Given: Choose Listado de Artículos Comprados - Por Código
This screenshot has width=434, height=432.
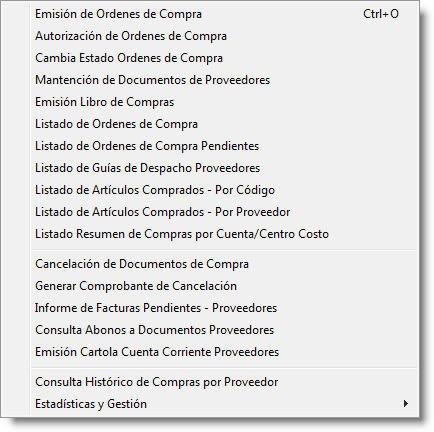Looking at the screenshot, I should [x=225, y=190].
